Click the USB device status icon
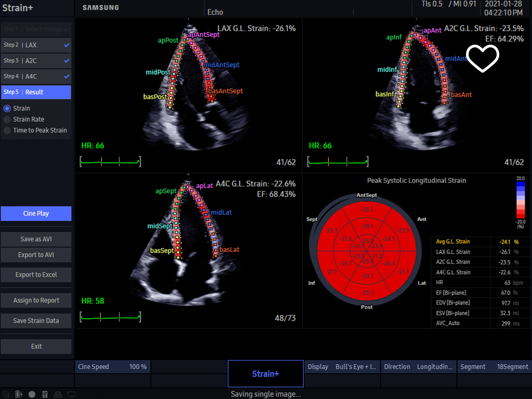The image size is (532, 399). (45, 394)
